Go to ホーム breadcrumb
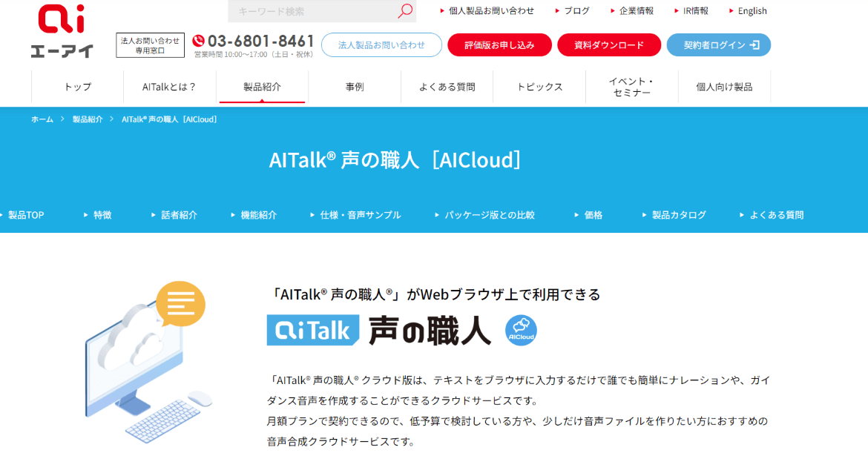 tap(42, 119)
